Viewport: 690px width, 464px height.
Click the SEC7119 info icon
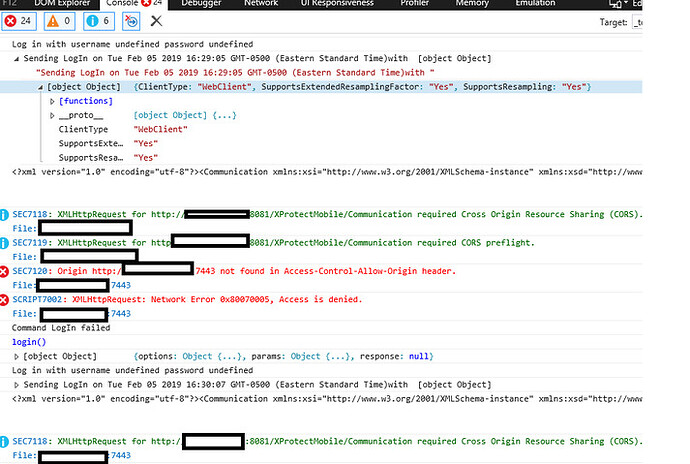[6, 243]
